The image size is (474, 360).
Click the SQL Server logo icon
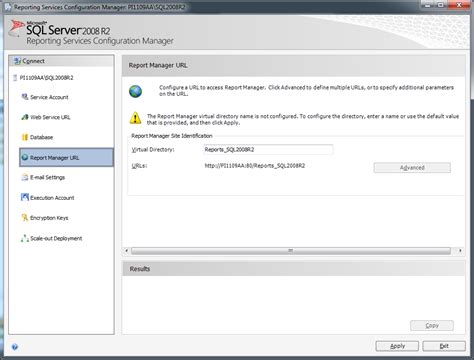[x=16, y=27]
